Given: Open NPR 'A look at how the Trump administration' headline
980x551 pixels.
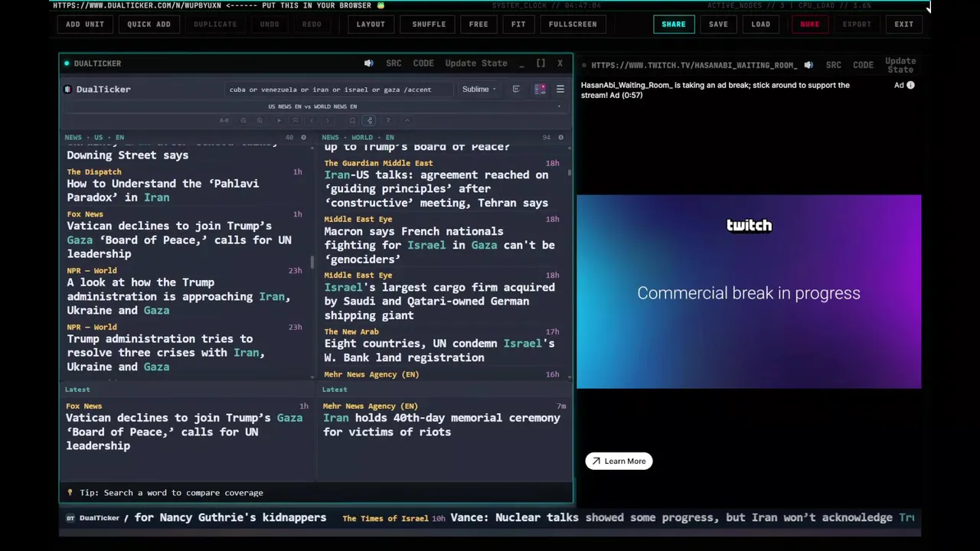Looking at the screenshot, I should click(178, 296).
